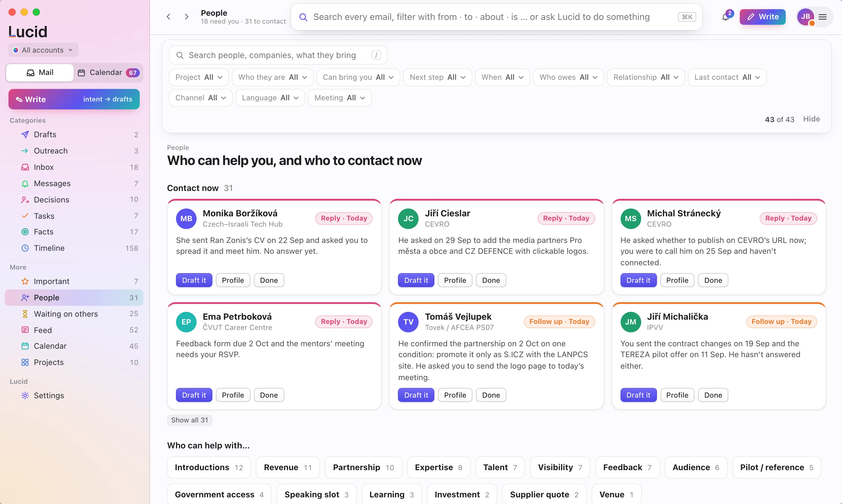Click Draft it for Monika Boržíková
Image resolution: width=842 pixels, height=504 pixels.
click(x=194, y=280)
